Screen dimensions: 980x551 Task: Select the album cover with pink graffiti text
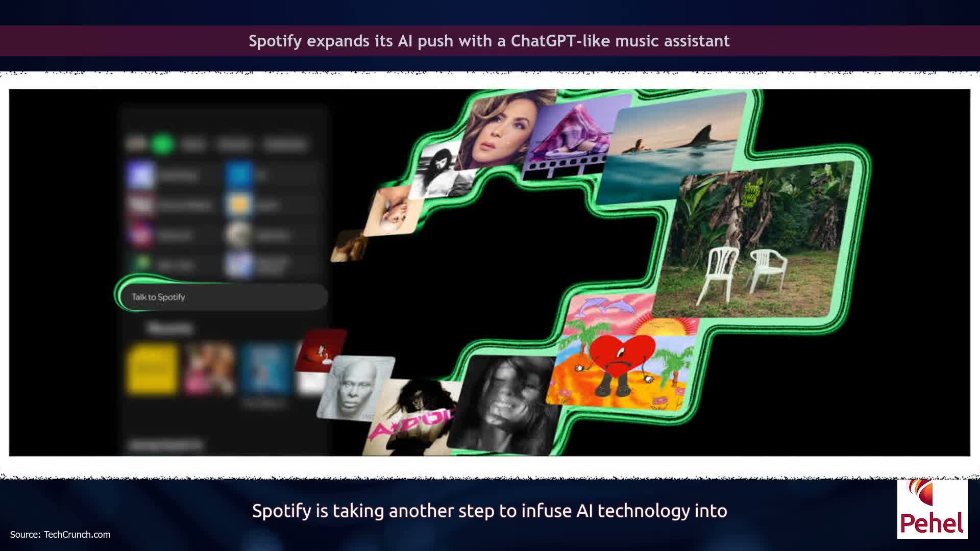point(411,417)
